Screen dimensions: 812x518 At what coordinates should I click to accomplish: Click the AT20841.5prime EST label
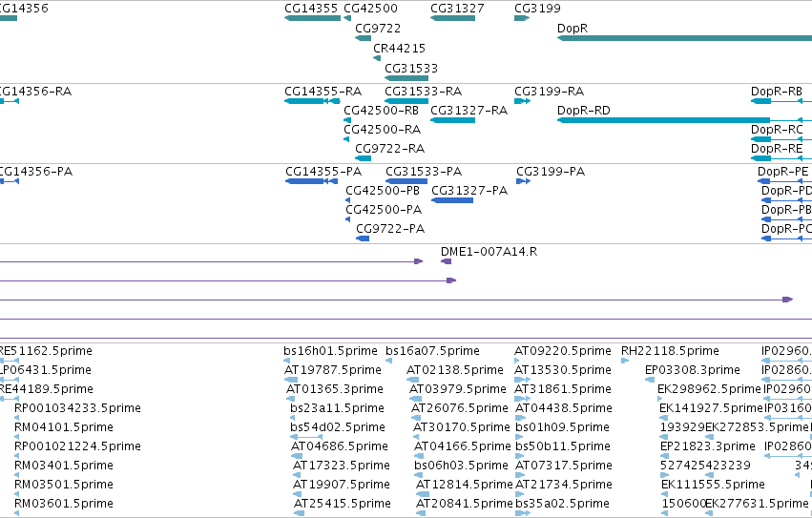[465, 504]
